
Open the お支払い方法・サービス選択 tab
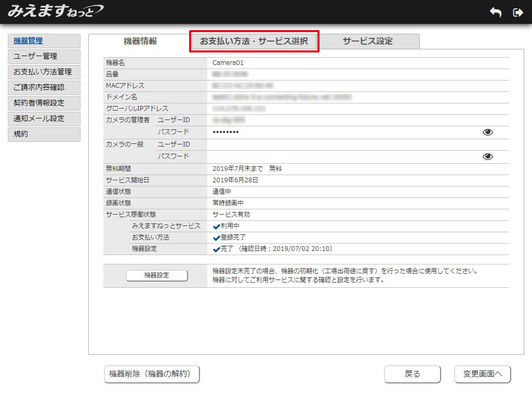click(x=254, y=40)
